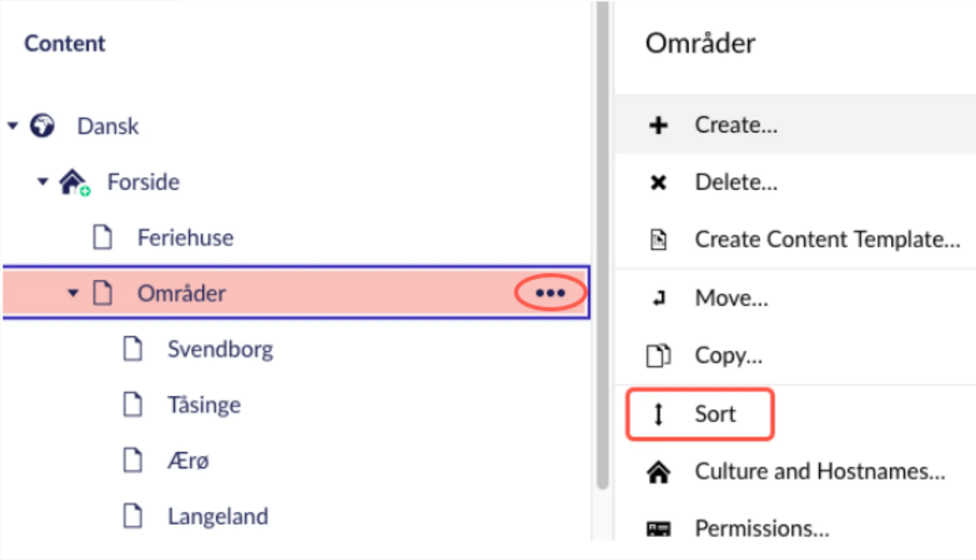Click the Culture and Hostnames home icon
Viewport: 976px width, 560px height.
(x=658, y=472)
